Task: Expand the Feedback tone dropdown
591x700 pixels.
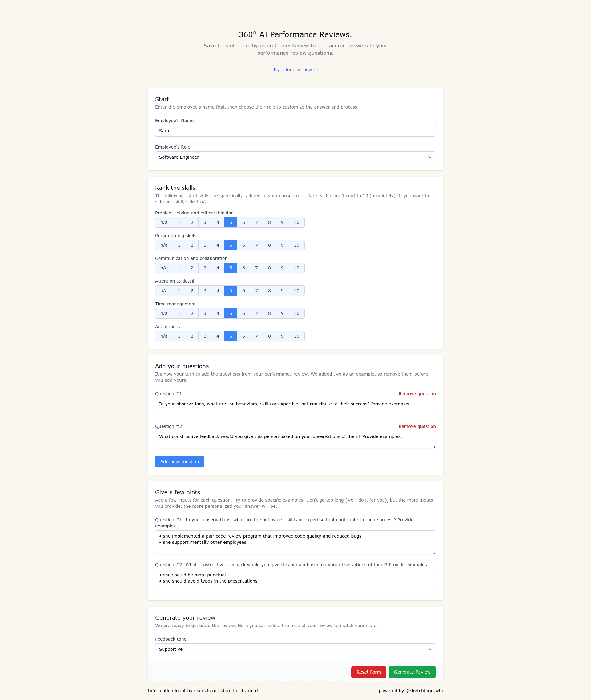Action: click(x=295, y=649)
